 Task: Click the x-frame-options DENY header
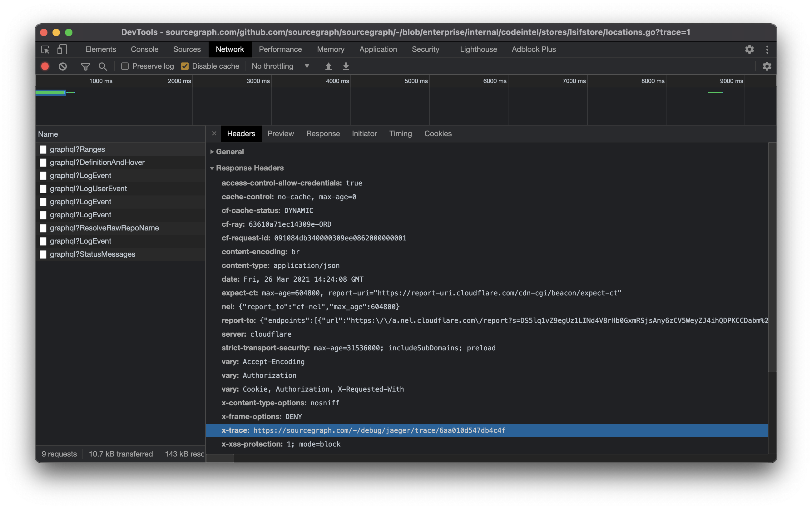tap(262, 417)
